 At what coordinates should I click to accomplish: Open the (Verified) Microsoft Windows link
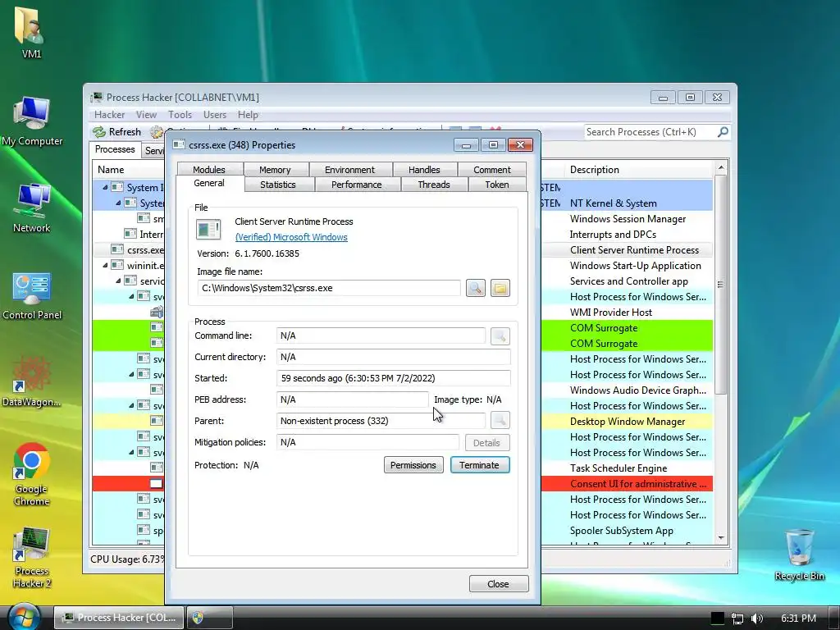point(291,237)
